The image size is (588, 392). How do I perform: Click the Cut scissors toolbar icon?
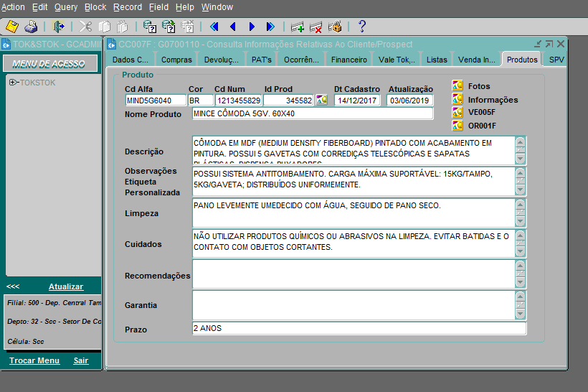coord(85,27)
